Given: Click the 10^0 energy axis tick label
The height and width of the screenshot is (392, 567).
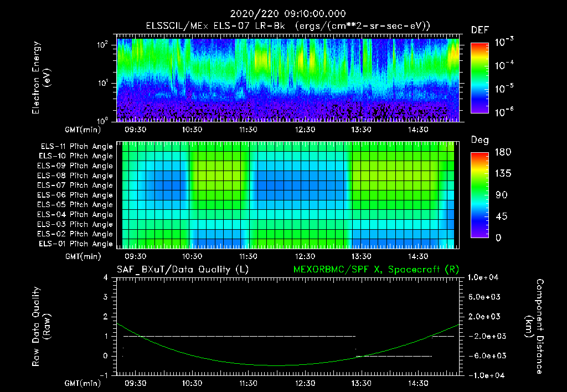Looking at the screenshot, I should pyautogui.click(x=102, y=120).
